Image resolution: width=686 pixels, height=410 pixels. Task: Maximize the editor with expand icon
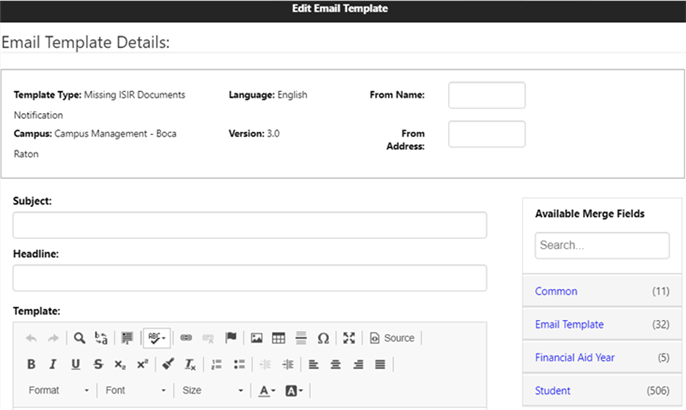coord(349,338)
